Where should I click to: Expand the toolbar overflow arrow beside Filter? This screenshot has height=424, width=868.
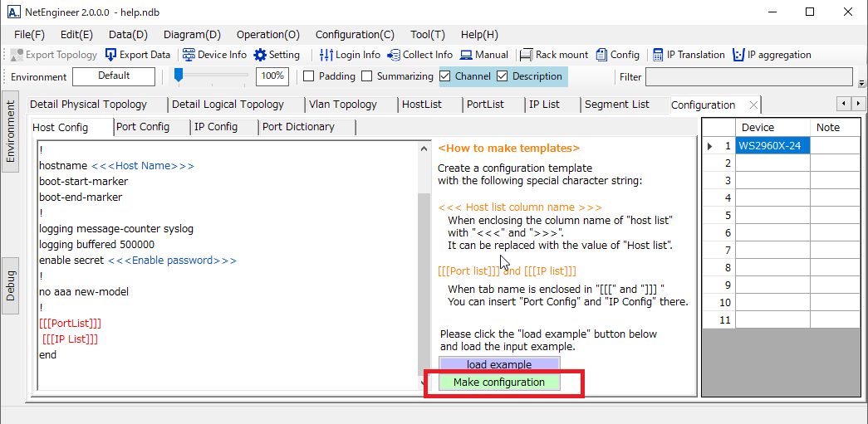(x=861, y=83)
